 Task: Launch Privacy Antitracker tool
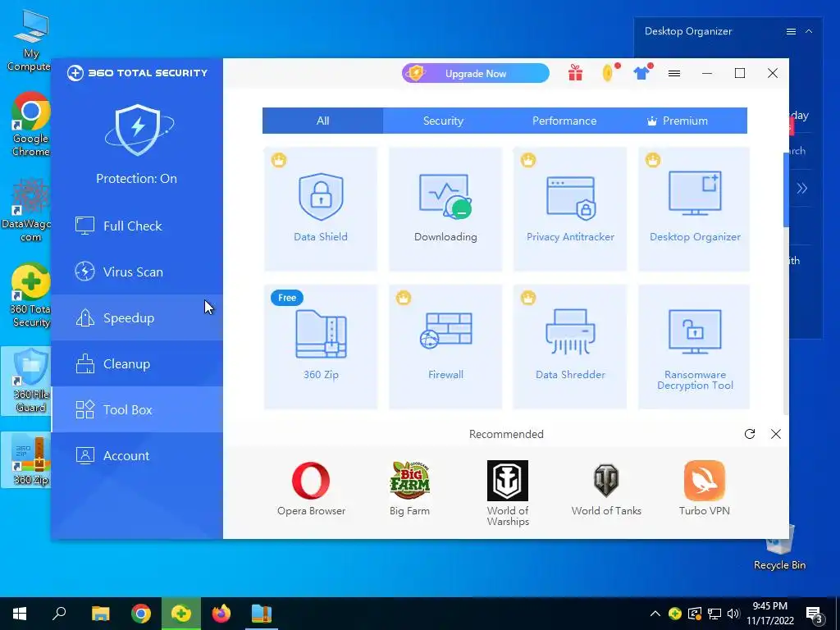(570, 209)
